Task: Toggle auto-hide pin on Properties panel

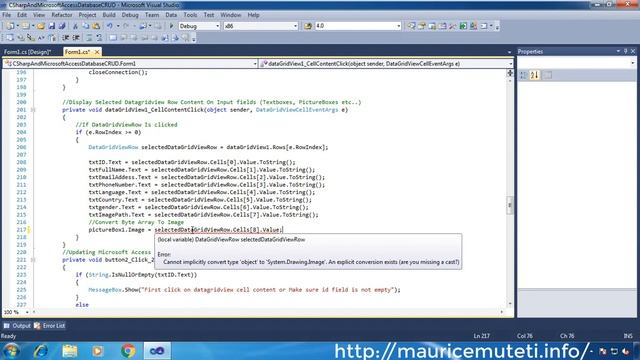Action: [x=625, y=51]
